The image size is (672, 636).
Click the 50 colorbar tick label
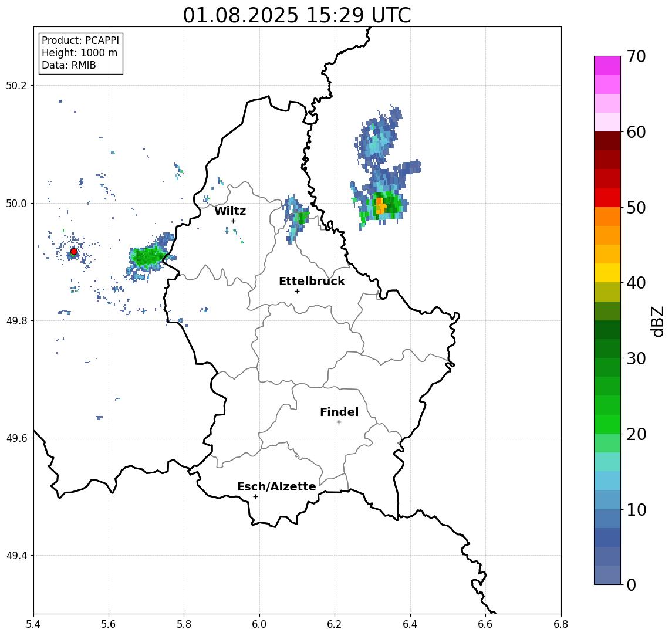(636, 208)
